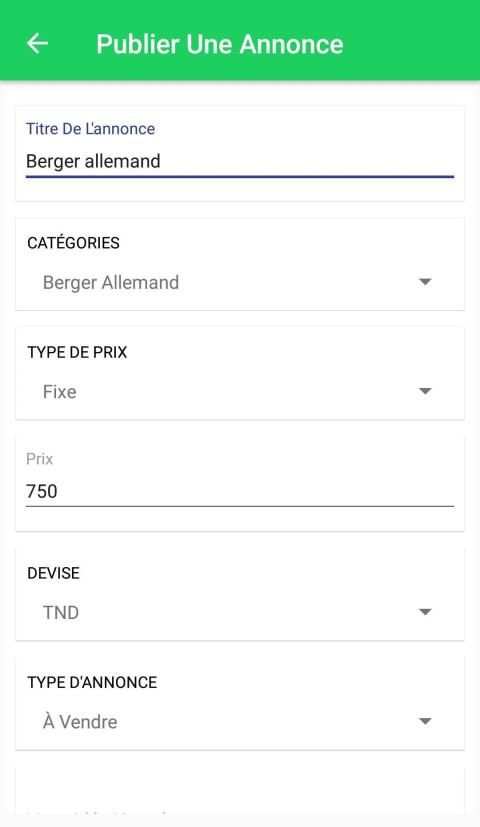Image resolution: width=480 pixels, height=827 pixels.
Task: Tap the Titre De L'annonce label
Action: pyautogui.click(x=90, y=129)
